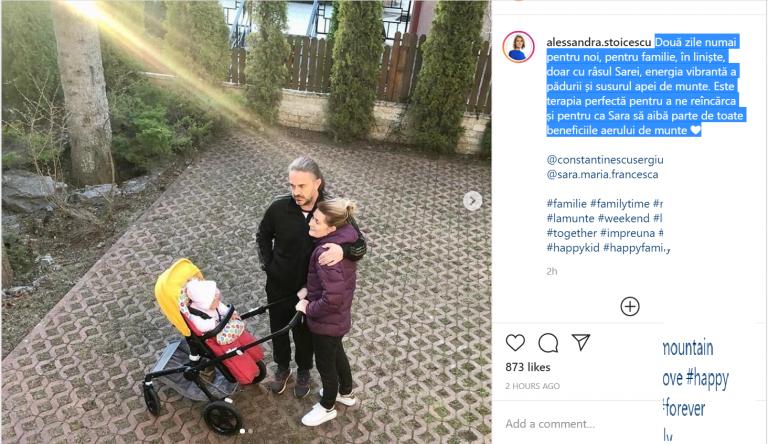Select the first carousel indicator dot
The width and height of the screenshot is (768, 444).
click(242, 431)
